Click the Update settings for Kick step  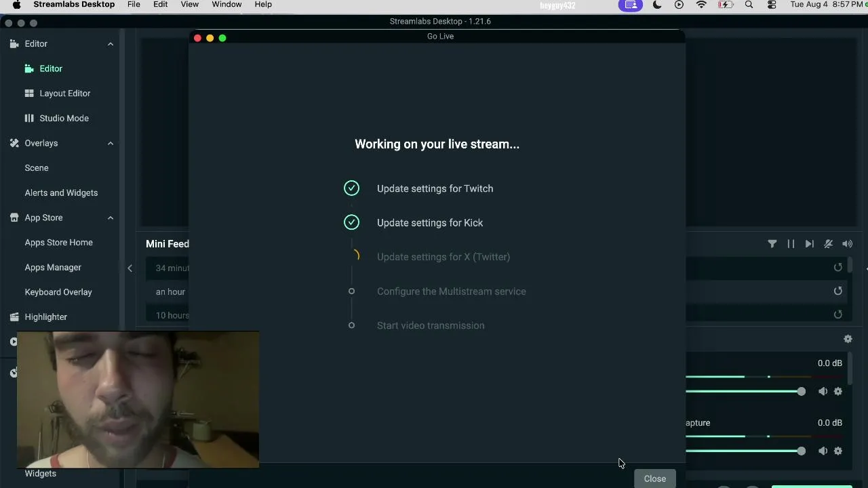[430, 223]
